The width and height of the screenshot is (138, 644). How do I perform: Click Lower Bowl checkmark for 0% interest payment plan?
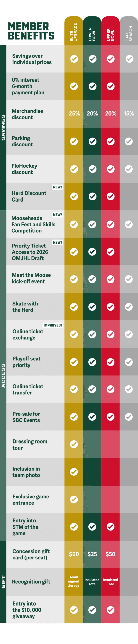(x=92, y=86)
